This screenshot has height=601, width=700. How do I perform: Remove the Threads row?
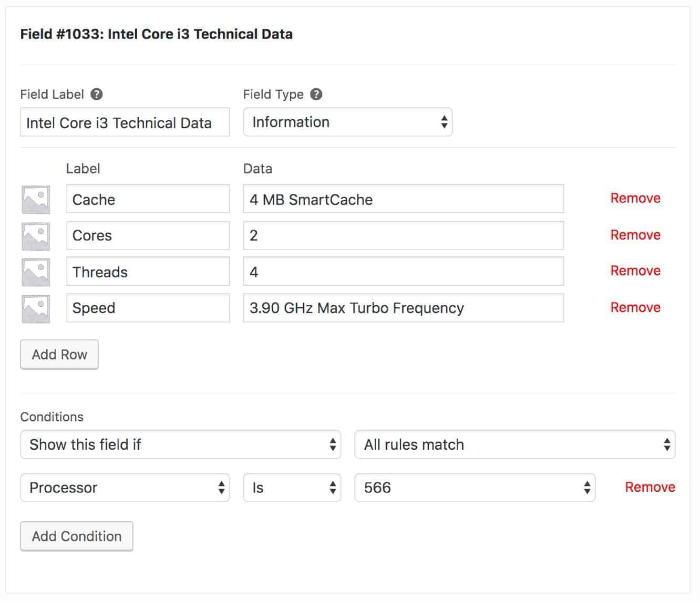[635, 271]
